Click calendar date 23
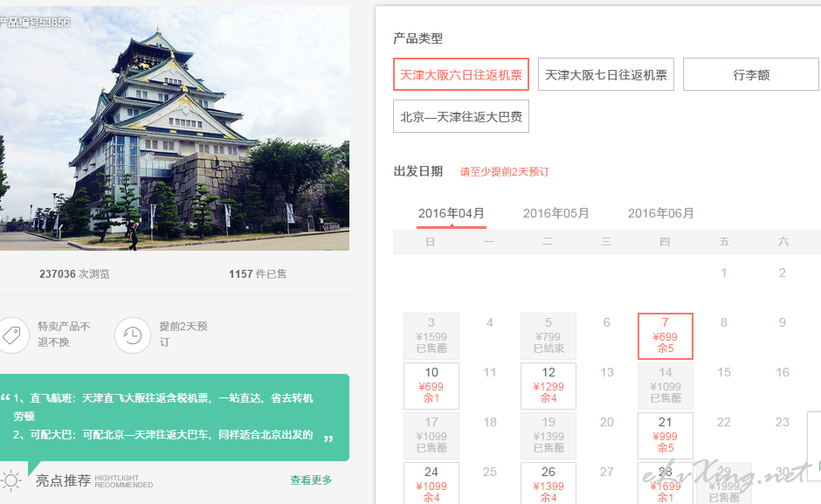 [783, 422]
